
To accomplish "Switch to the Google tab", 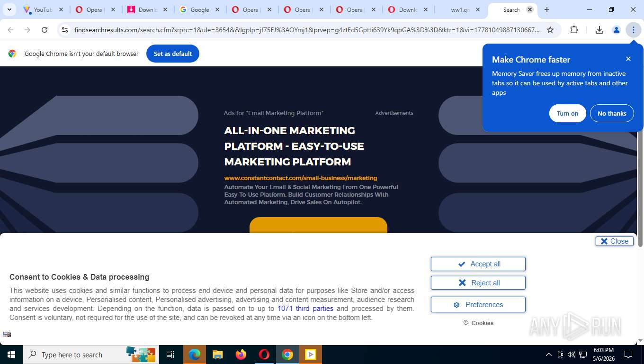I will [199, 9].
